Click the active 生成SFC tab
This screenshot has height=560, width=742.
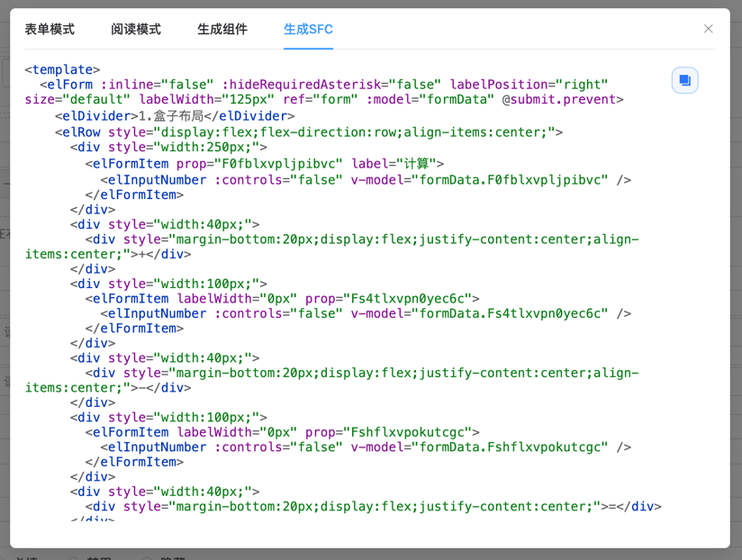[308, 30]
